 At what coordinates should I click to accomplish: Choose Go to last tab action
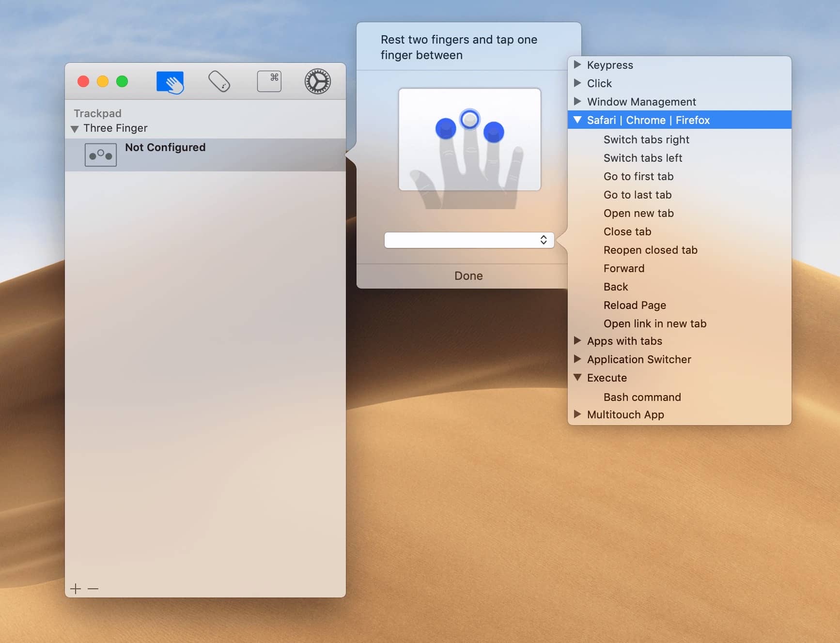[638, 195]
